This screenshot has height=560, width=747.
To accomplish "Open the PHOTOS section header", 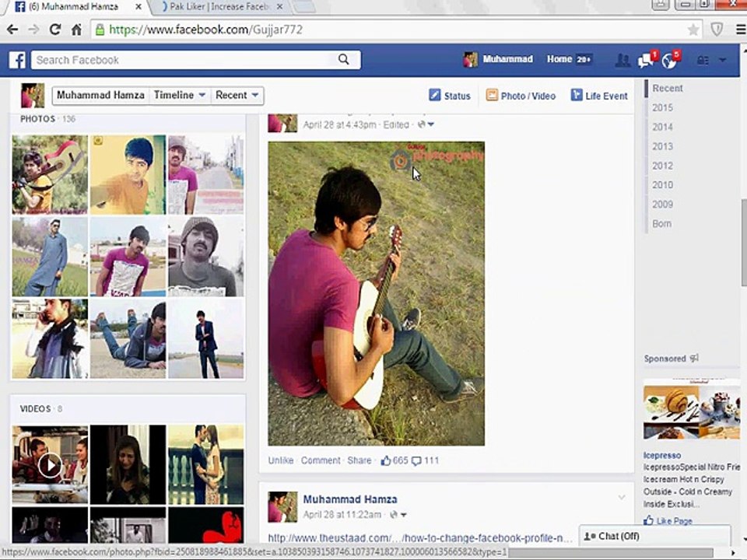I will click(37, 118).
